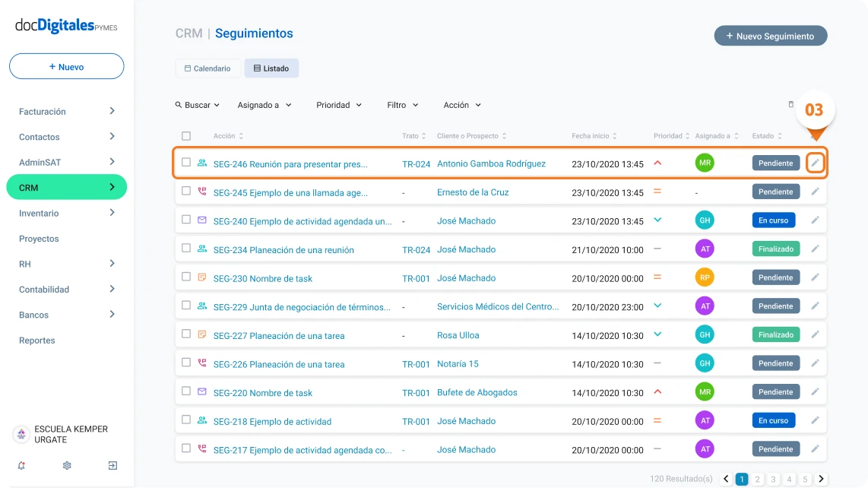Tick checkbox for SEG-240
Screen dimensions: 868x488
click(x=186, y=220)
